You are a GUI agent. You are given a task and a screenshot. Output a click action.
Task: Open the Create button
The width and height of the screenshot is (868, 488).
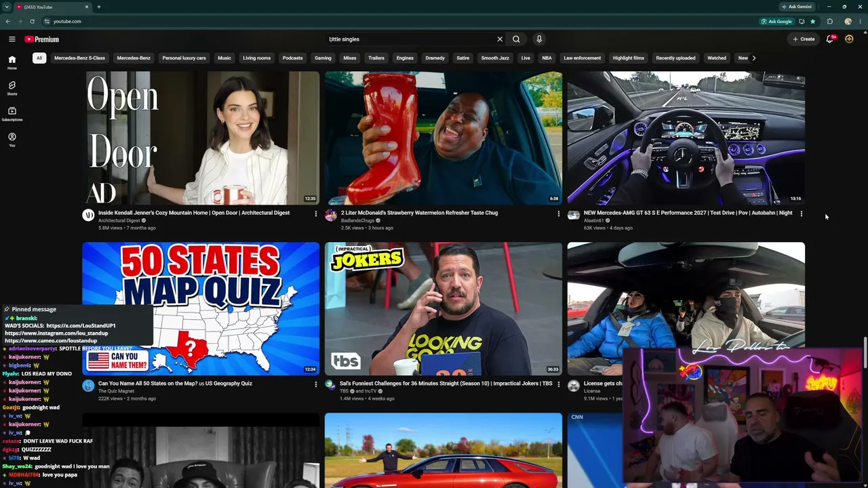(x=804, y=39)
